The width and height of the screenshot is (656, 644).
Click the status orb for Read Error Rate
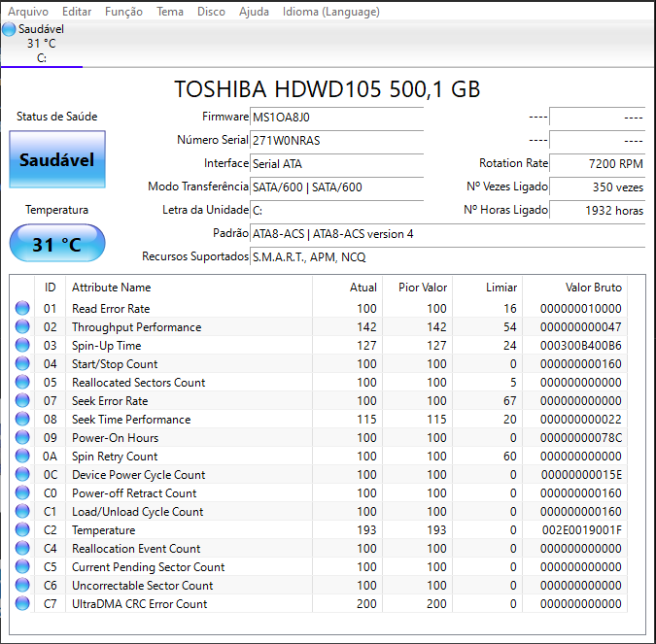22,308
